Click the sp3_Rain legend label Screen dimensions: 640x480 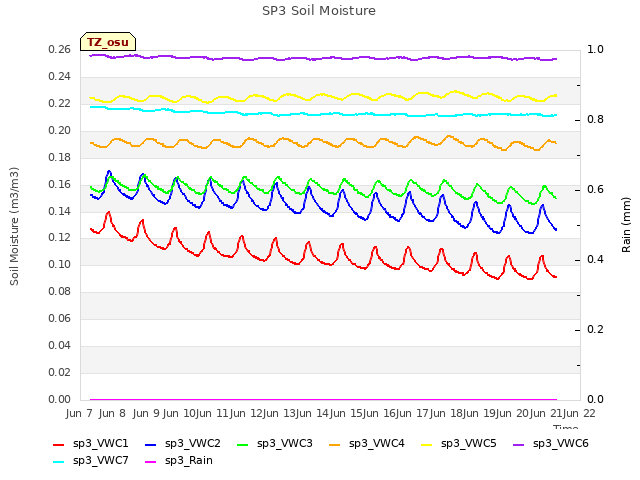point(189,460)
